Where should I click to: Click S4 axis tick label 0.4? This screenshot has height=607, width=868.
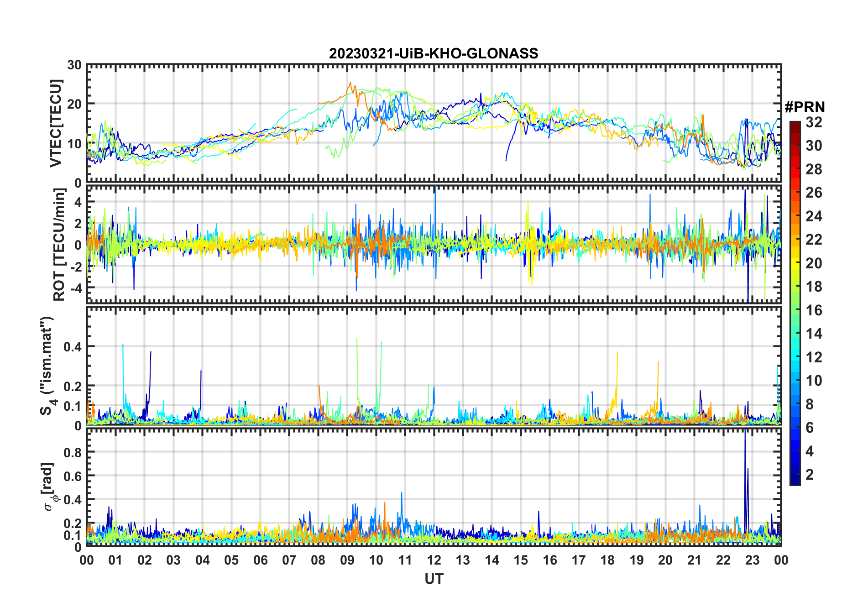(73, 347)
